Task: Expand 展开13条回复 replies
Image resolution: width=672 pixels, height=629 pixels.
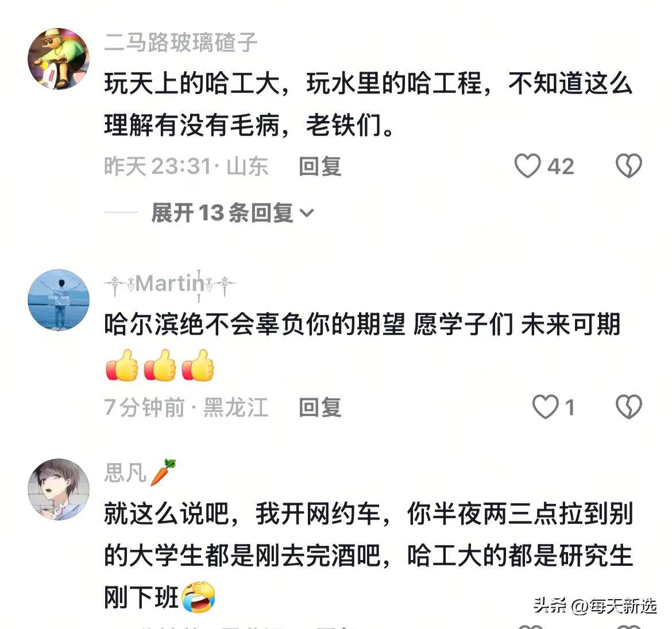Action: tap(233, 213)
